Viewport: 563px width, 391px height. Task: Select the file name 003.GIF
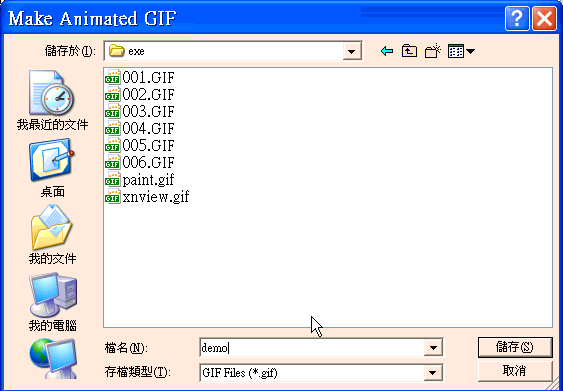(x=148, y=111)
